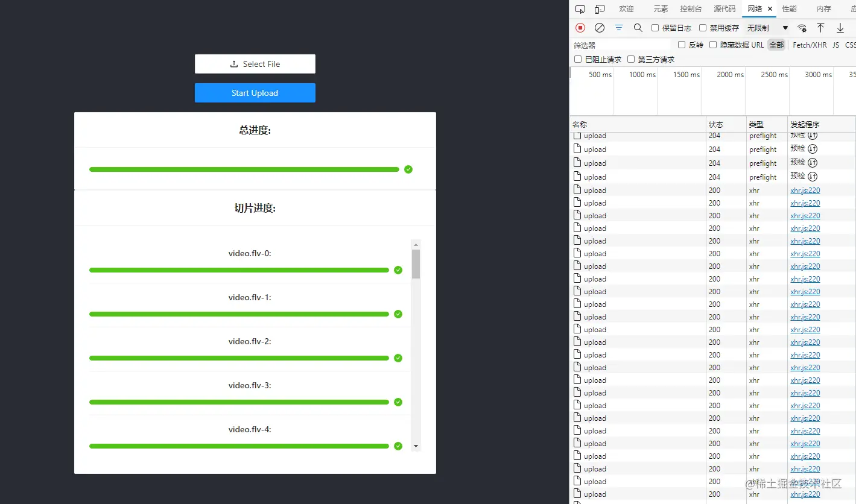Viewport: 856px width, 504px height.
Task: Toggle the network filter bar icon
Action: (619, 28)
